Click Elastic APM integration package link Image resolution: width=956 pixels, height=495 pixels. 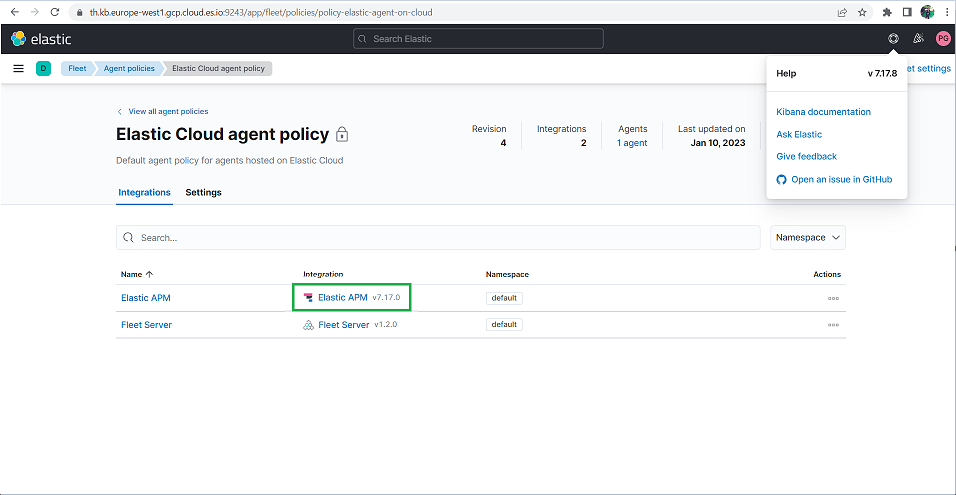(343, 297)
